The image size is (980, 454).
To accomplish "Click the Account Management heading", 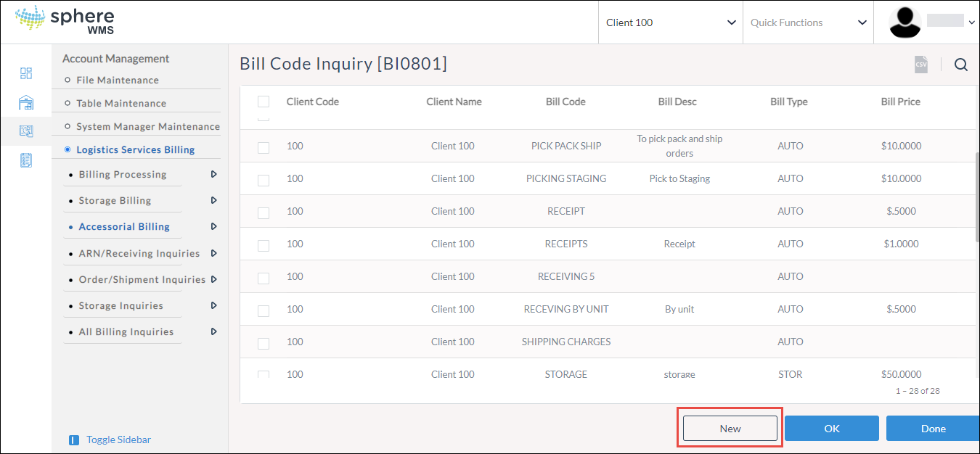I will pyautogui.click(x=116, y=59).
